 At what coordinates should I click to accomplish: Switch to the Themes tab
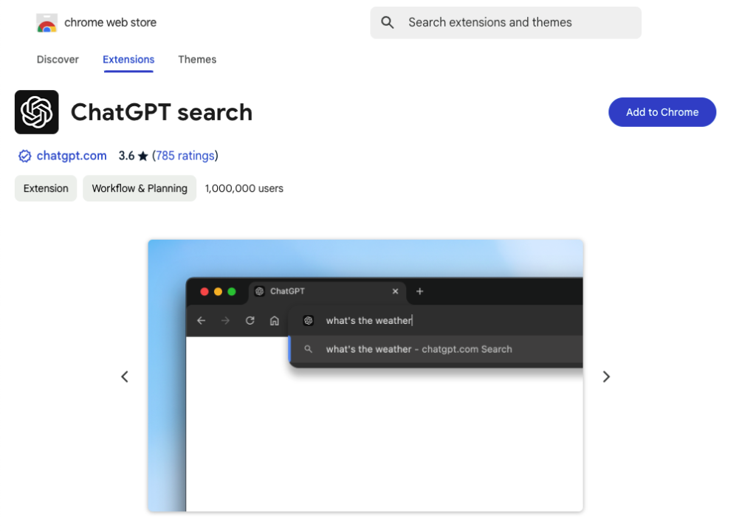click(197, 60)
